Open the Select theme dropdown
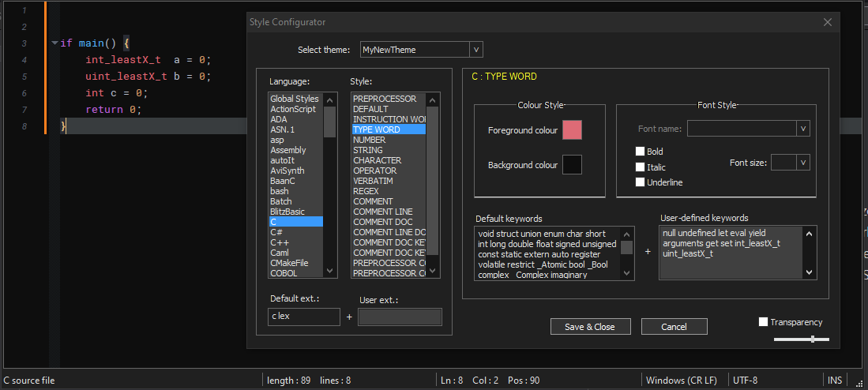 475,50
